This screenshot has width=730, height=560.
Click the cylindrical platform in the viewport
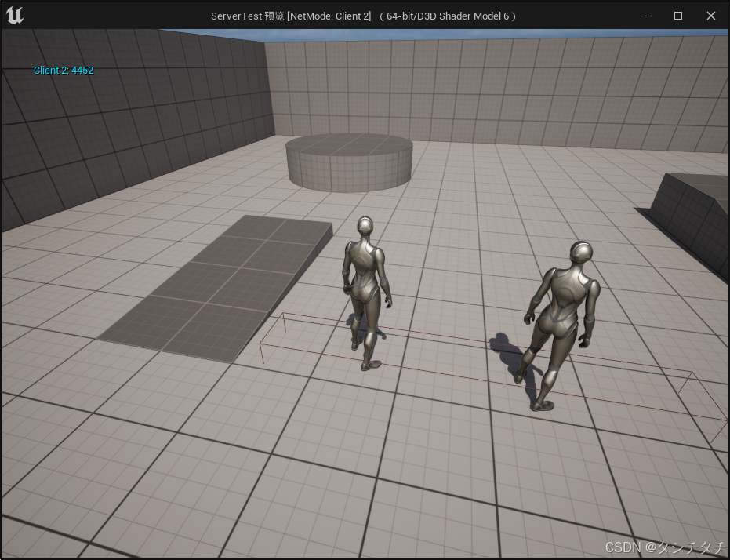point(349,162)
